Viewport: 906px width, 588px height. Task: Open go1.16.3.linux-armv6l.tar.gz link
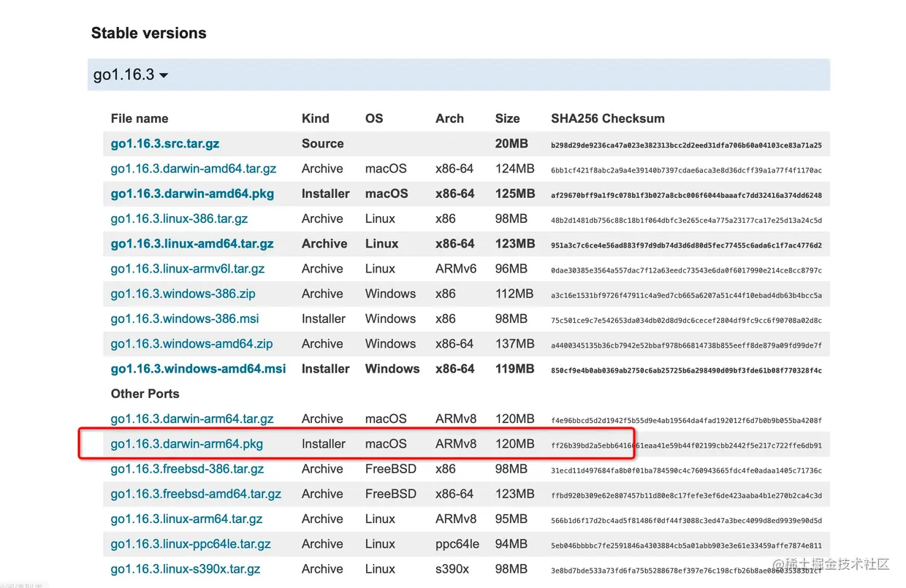188,269
